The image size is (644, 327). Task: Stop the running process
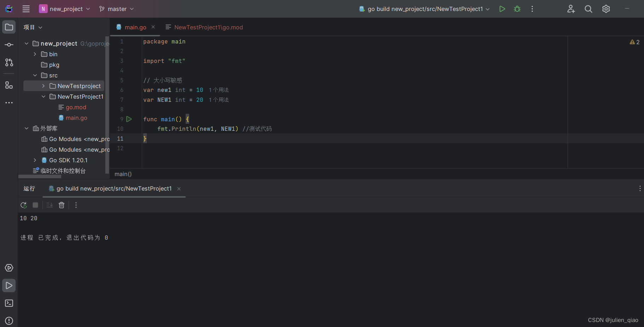tap(35, 205)
